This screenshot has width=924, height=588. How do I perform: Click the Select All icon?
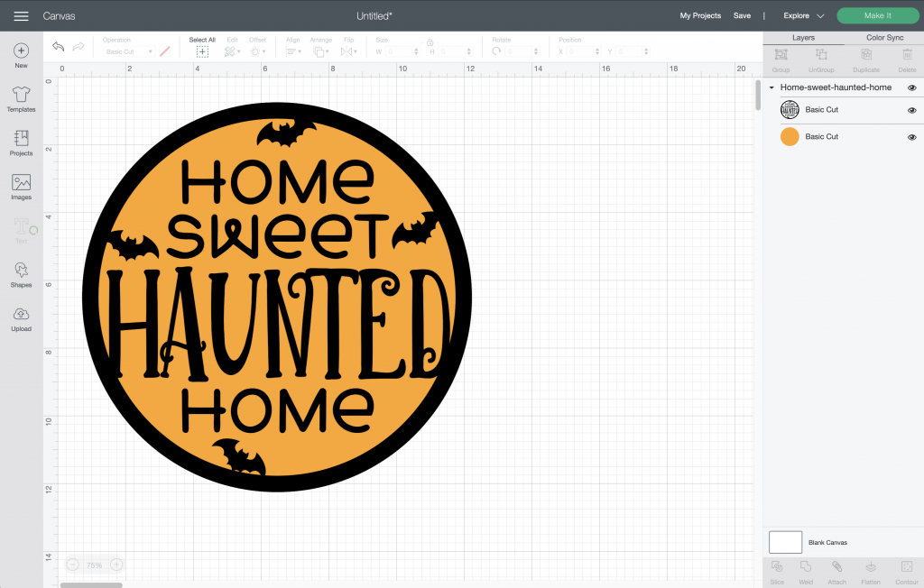pyautogui.click(x=202, y=51)
